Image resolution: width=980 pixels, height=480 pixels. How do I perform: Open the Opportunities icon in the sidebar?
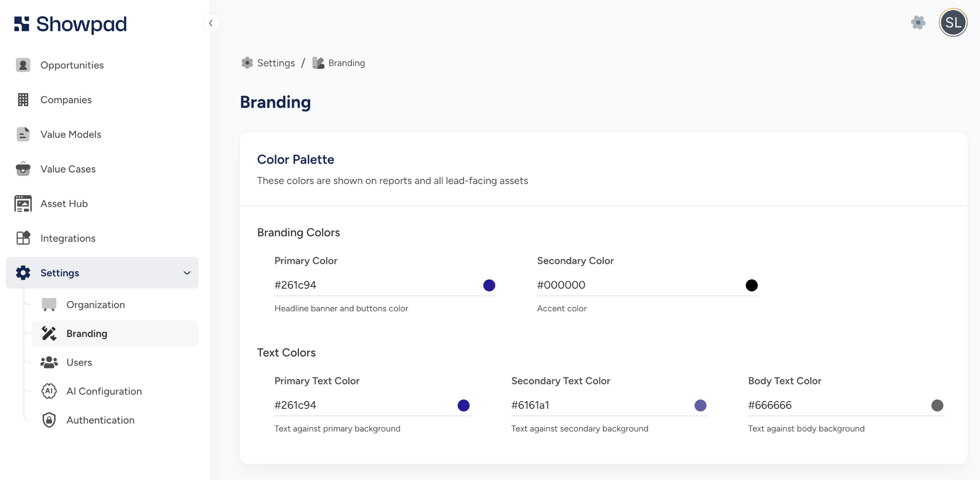pyautogui.click(x=23, y=65)
